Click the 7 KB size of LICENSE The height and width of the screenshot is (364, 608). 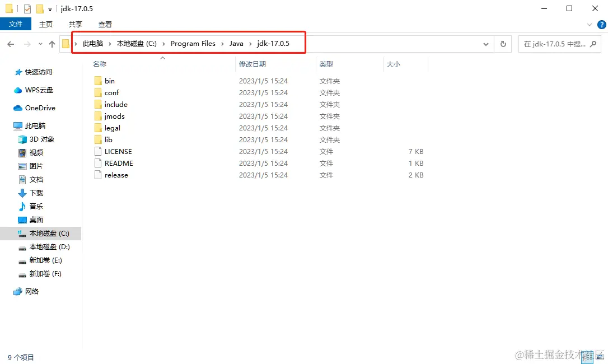click(x=415, y=151)
